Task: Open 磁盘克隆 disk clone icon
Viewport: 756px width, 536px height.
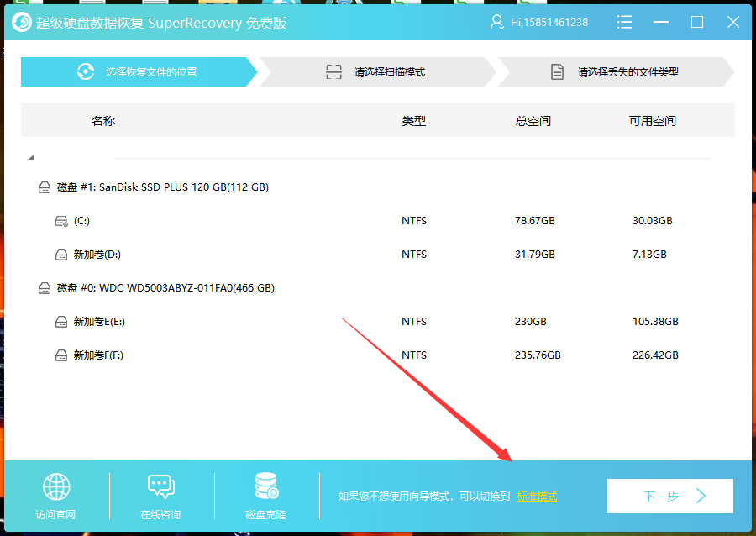Action: [x=266, y=486]
